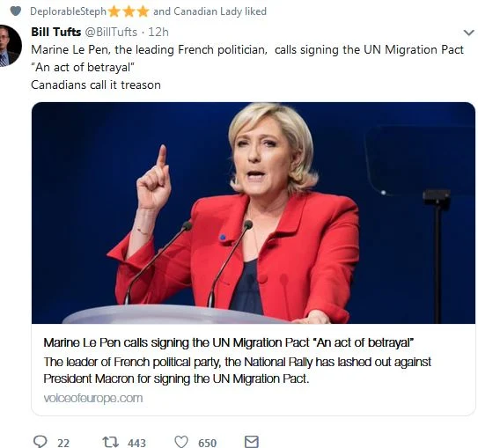This screenshot has width=478, height=448.
Task: Open Bill Tufts profile avatar
Action: point(9,46)
